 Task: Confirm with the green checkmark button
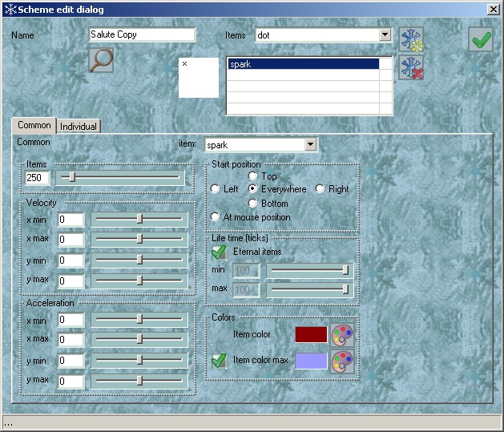[481, 39]
